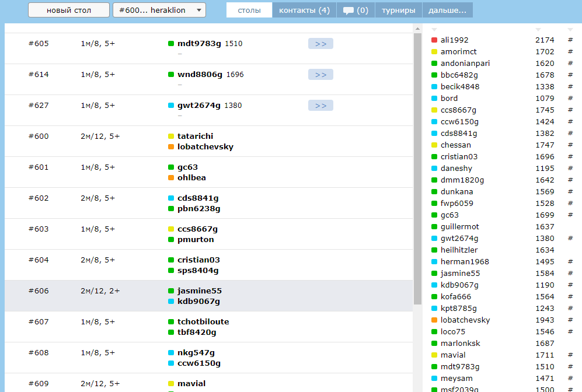Image resolution: width=582 pixels, height=392 pixels.
Task: Click the # icon next to dmm1820g
Action: point(570,180)
